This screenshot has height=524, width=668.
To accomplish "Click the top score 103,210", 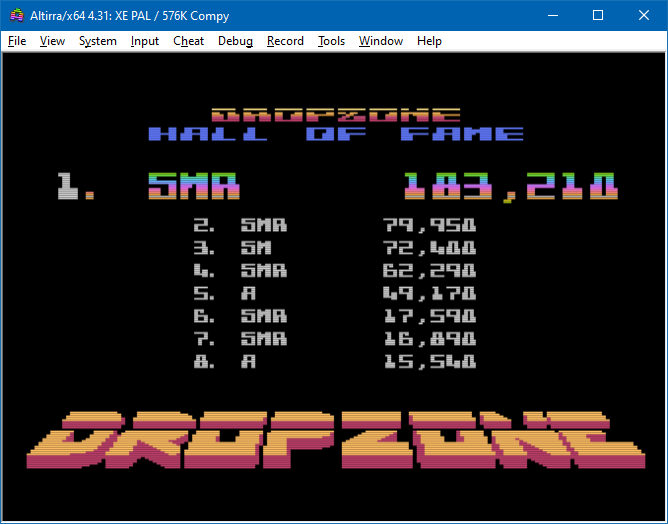I will pyautogui.click(x=510, y=186).
